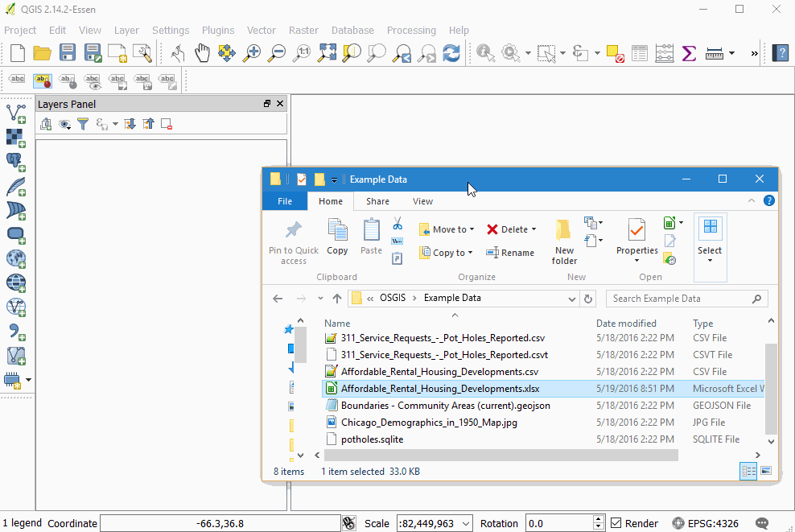This screenshot has width=795, height=532.
Task: Select the Identify Features tool
Action: (486, 53)
